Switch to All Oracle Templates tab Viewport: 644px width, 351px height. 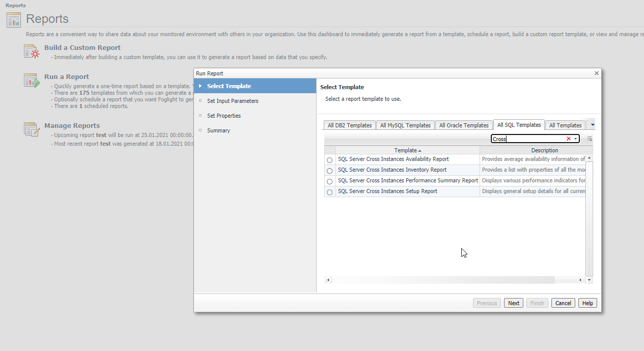464,125
